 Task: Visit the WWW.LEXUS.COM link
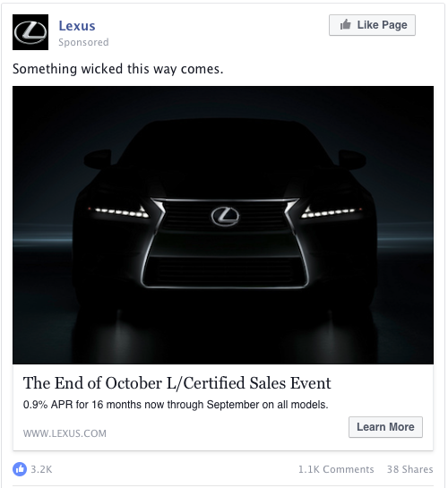(x=65, y=433)
